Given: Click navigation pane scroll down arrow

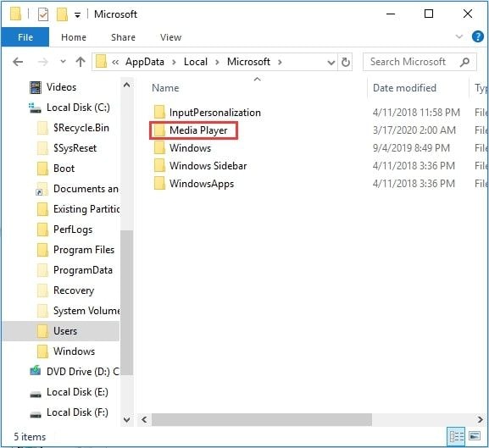Looking at the screenshot, I should [126, 420].
